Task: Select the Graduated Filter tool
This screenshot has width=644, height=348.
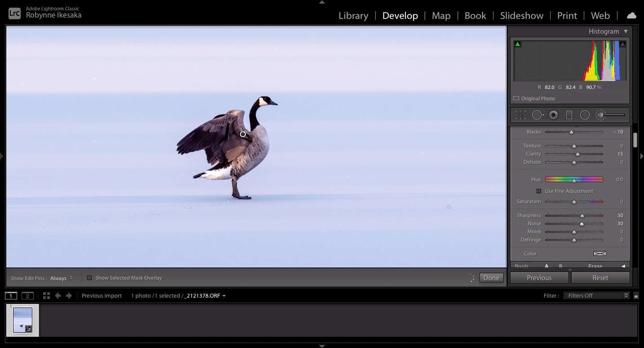Action: pos(569,115)
